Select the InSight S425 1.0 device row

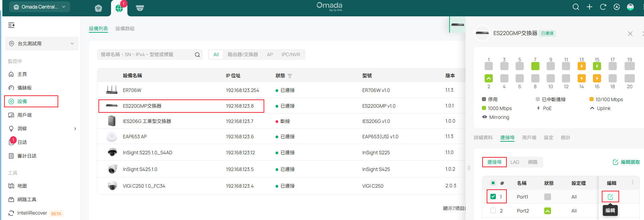pyautogui.click(x=281, y=169)
